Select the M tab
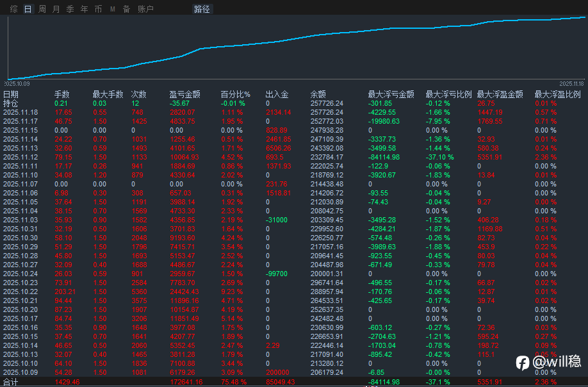This screenshot has width=588, height=387. point(113,9)
